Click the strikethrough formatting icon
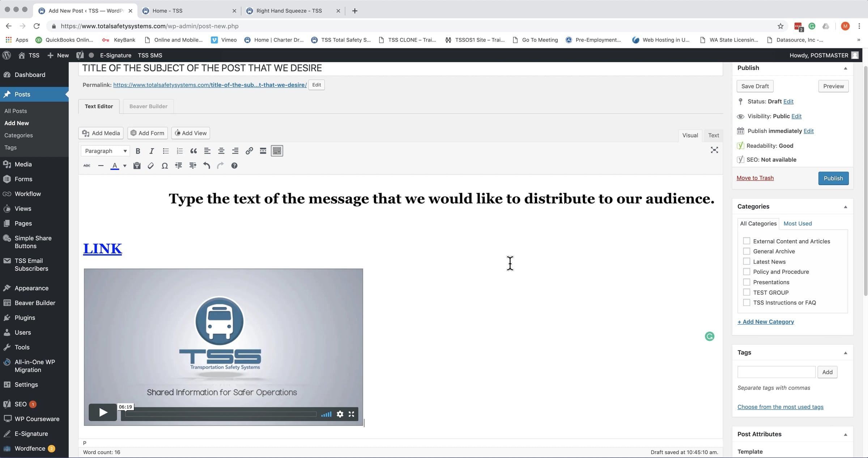Image resolution: width=868 pixels, height=458 pixels. 87,166
